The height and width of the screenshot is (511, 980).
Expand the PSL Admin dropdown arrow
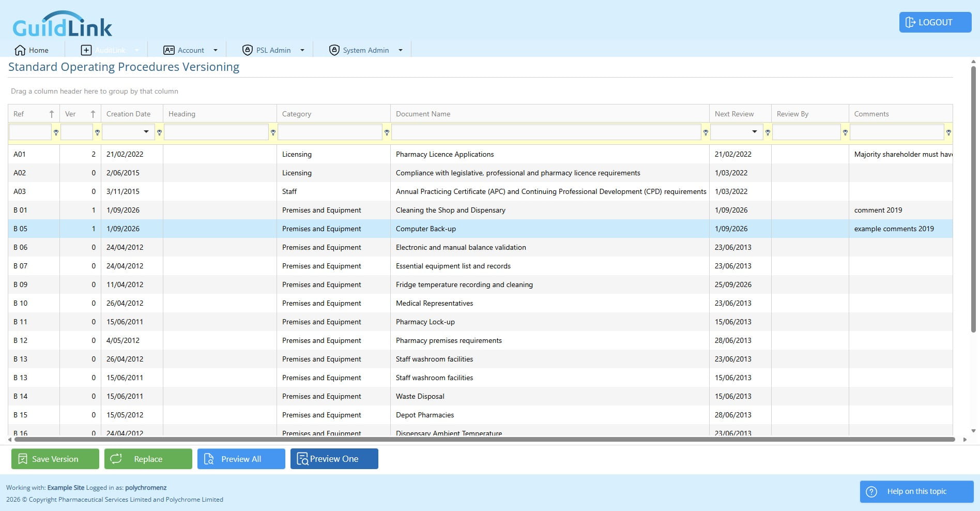302,50
